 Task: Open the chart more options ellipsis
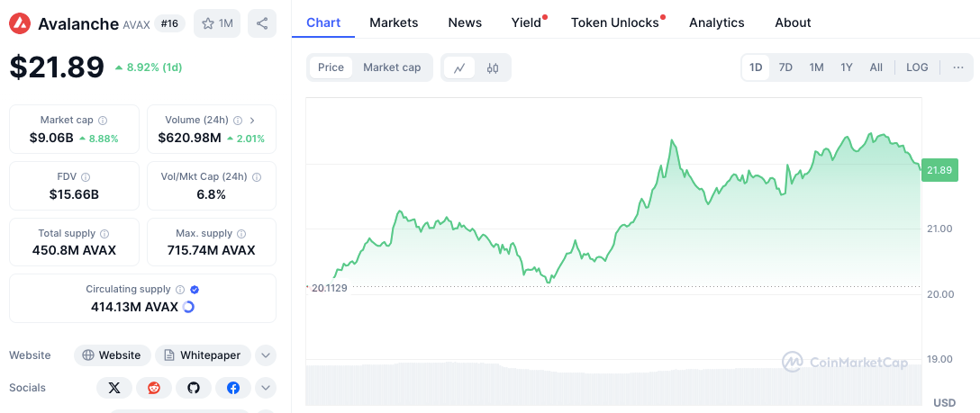pos(958,67)
